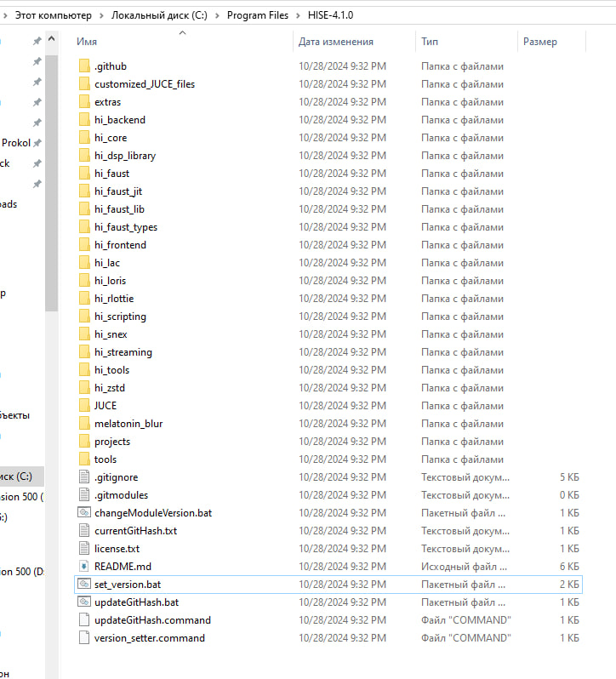Click the 5 КБ size of .gitignore

tap(569, 476)
